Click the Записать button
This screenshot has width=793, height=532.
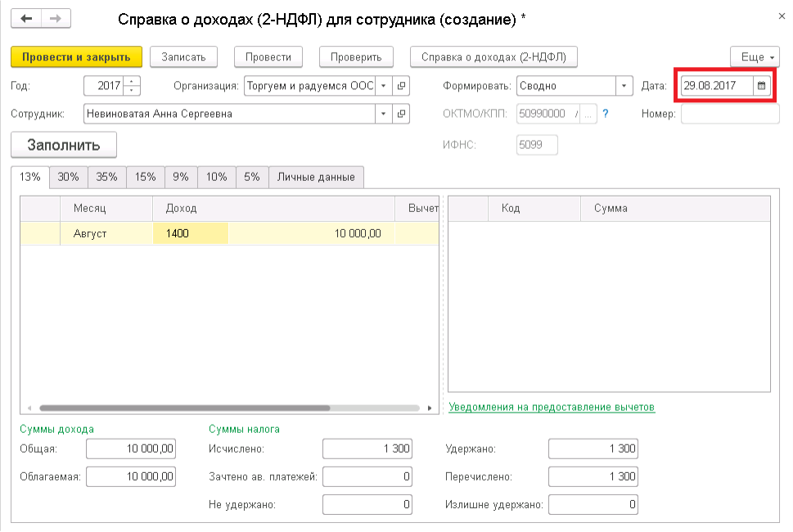coord(183,56)
